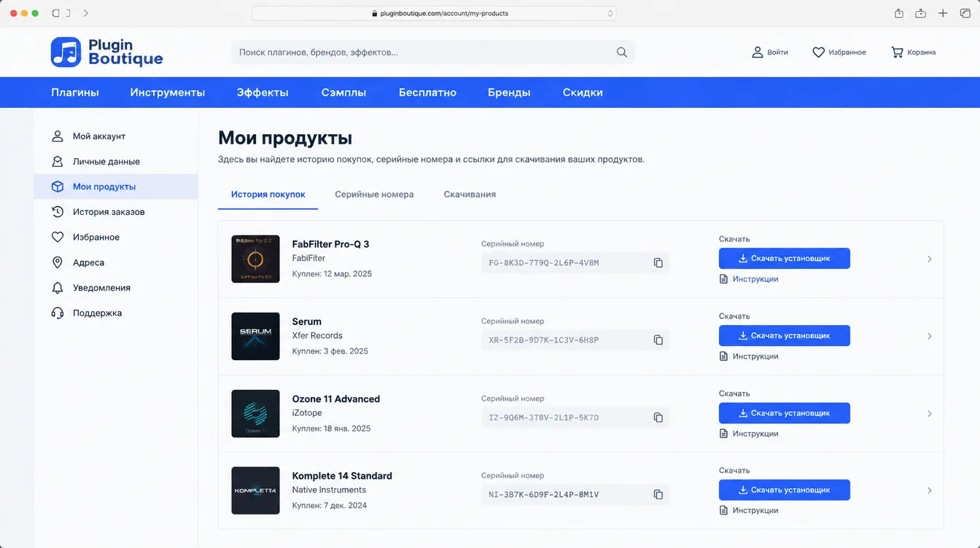This screenshot has width=980, height=548.
Task: Click the browser share icon
Action: tap(899, 13)
